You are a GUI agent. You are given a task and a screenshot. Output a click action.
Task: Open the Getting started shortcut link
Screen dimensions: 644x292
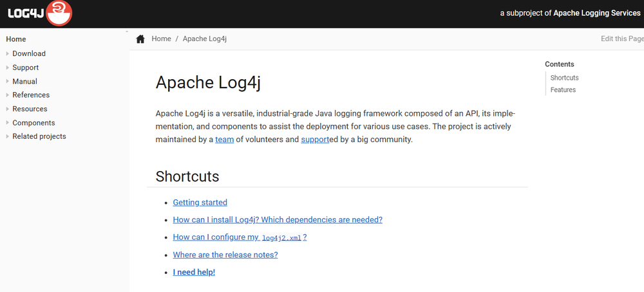point(200,202)
